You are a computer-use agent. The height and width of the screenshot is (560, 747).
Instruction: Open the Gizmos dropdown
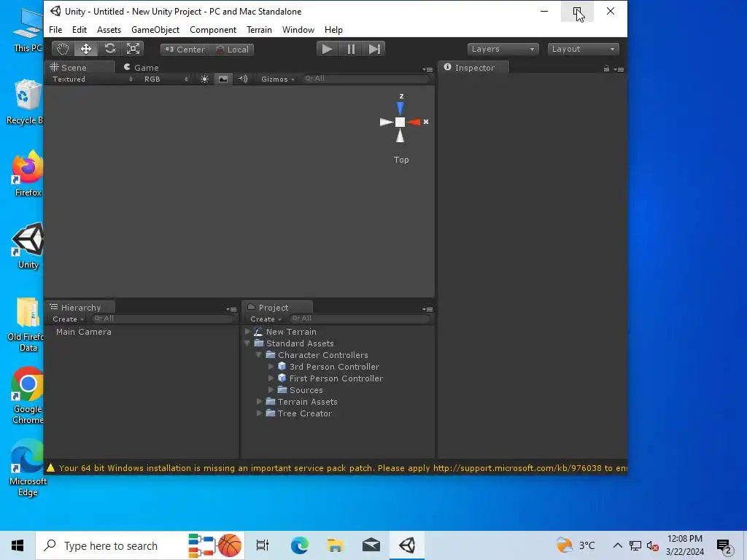coord(278,79)
